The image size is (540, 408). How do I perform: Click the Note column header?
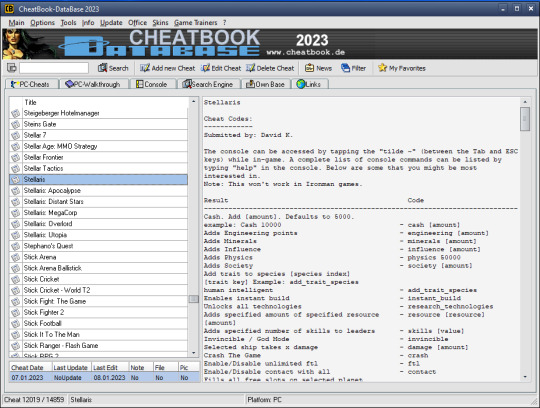click(x=141, y=367)
